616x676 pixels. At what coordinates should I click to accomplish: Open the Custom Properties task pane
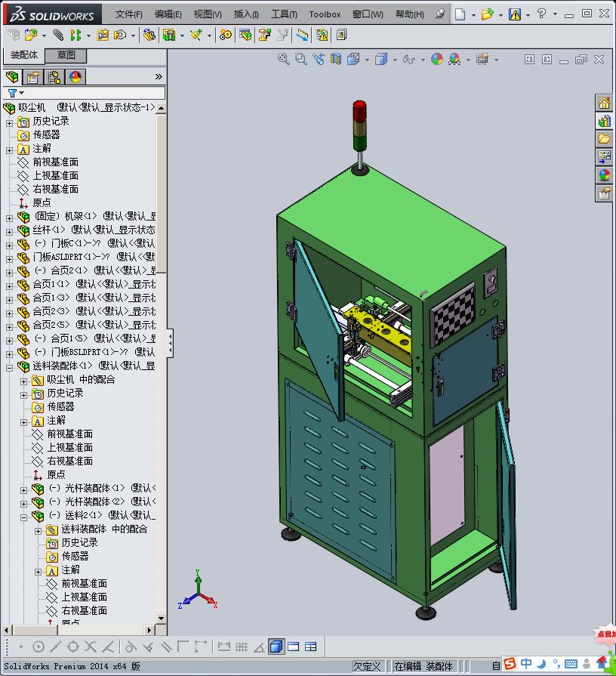[x=604, y=193]
